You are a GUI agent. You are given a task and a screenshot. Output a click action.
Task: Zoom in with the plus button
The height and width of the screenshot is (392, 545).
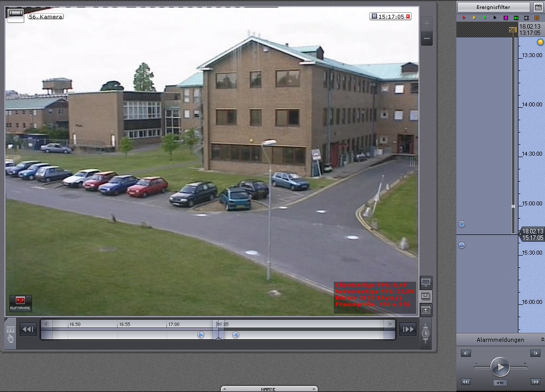426,23
